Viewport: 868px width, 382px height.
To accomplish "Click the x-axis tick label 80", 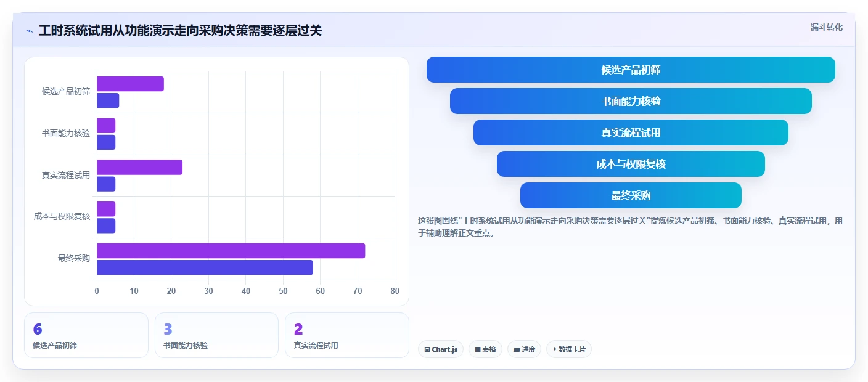I will pos(395,291).
